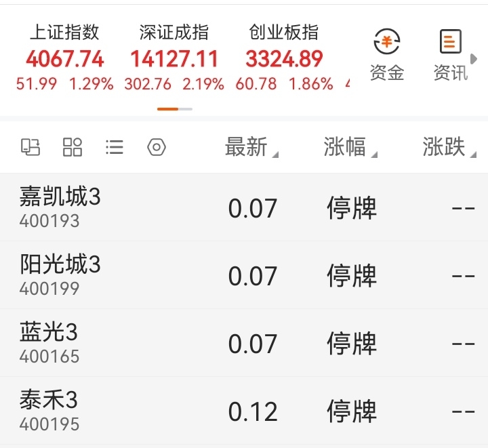488x448 pixels.
Task: Click the 4067.74 index value
Action: [65, 59]
